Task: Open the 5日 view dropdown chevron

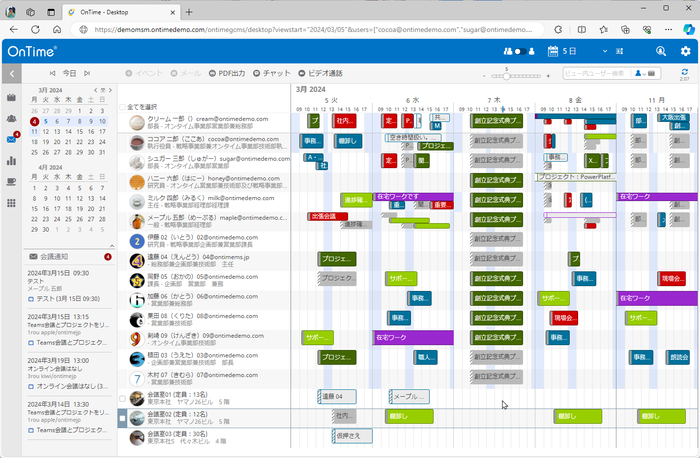Action: coord(605,51)
